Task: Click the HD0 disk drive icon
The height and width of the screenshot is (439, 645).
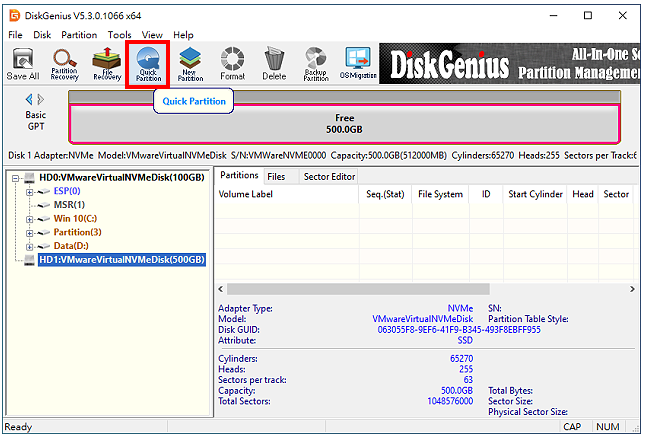Action: (x=29, y=178)
